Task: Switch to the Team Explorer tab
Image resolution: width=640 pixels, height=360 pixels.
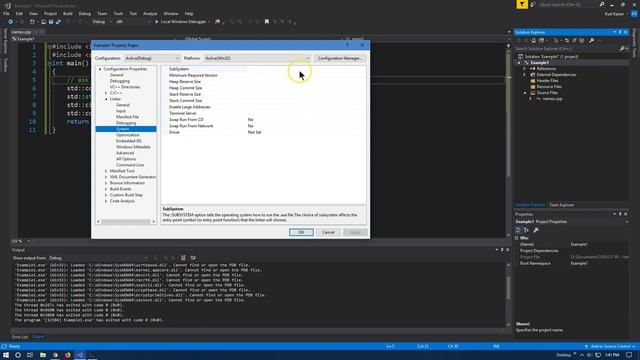Action: coord(561,205)
